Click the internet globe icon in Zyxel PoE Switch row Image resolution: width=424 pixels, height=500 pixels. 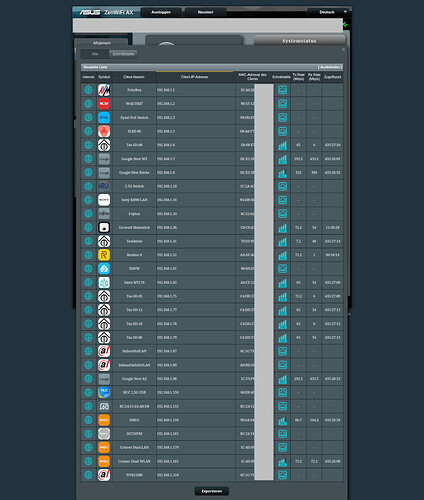tap(88, 118)
